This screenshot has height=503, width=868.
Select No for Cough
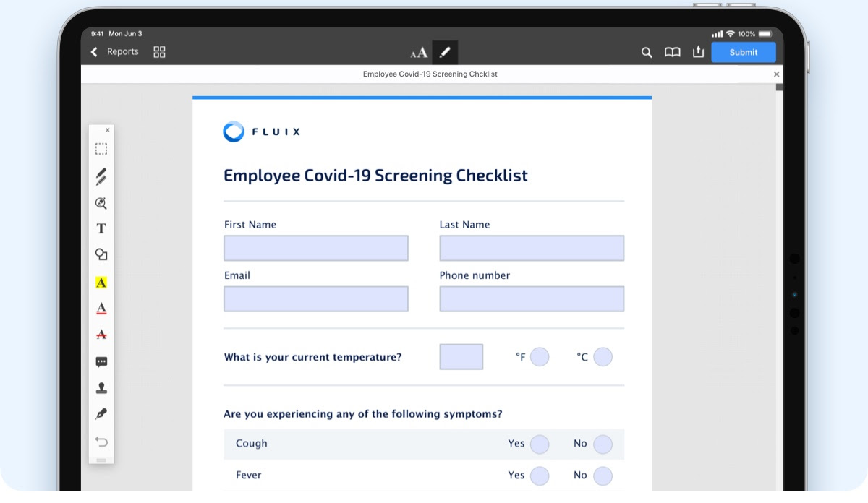click(603, 444)
